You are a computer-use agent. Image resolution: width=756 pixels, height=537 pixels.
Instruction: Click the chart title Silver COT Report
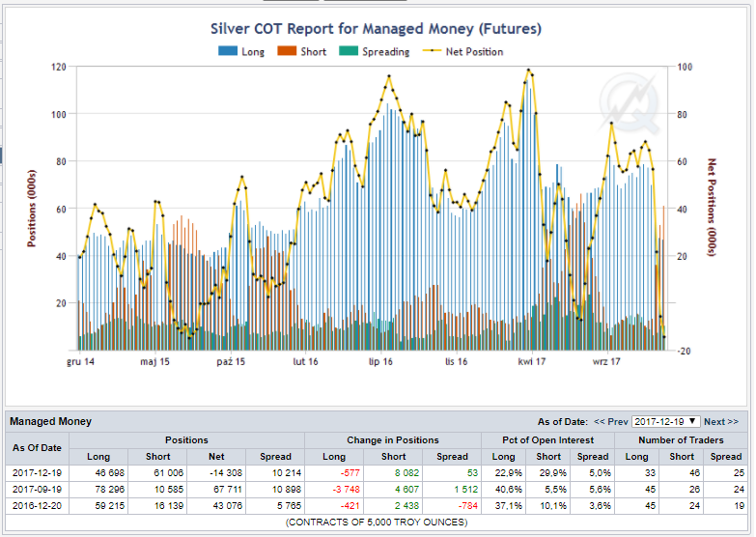pyautogui.click(x=377, y=28)
